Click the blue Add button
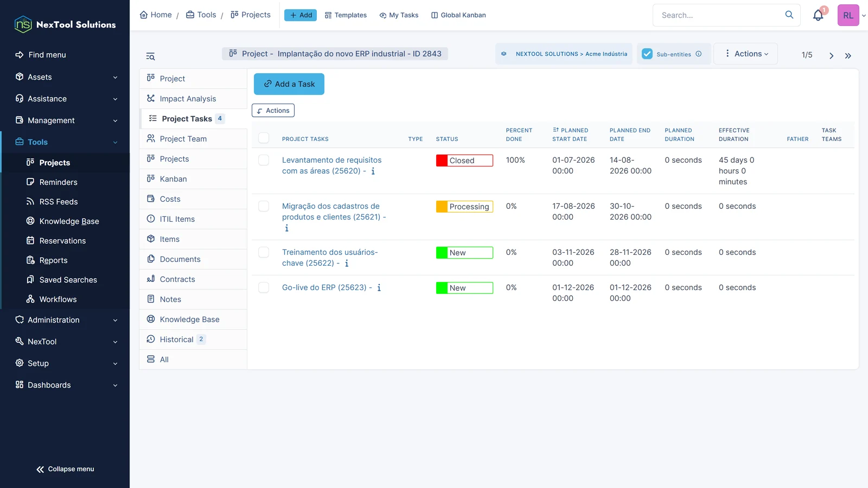 tap(301, 15)
